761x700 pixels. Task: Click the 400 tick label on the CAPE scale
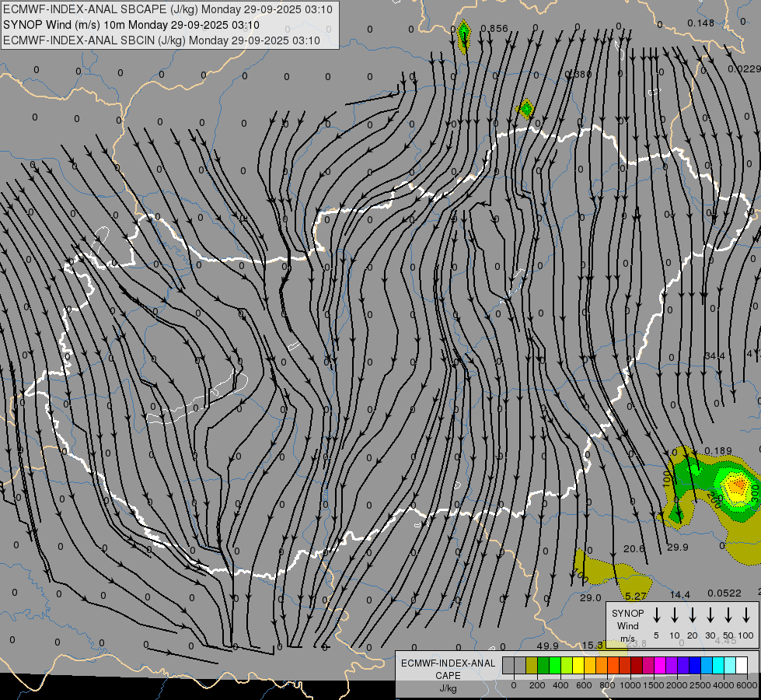pos(560,685)
